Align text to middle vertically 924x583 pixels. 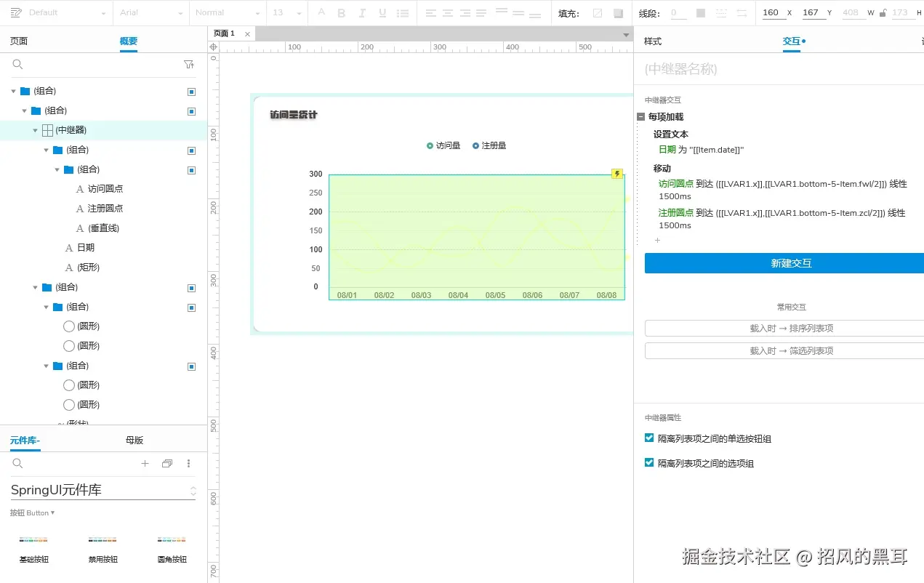click(x=518, y=13)
